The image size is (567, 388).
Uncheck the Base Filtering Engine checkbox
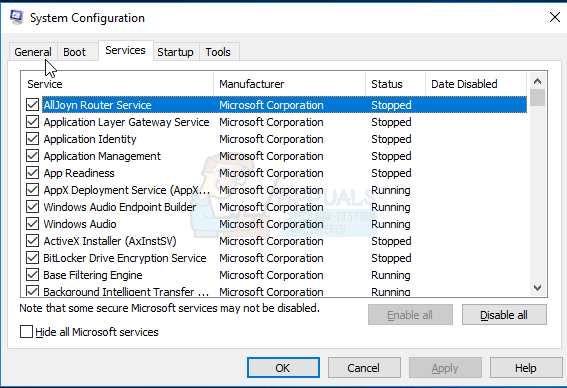coord(33,275)
